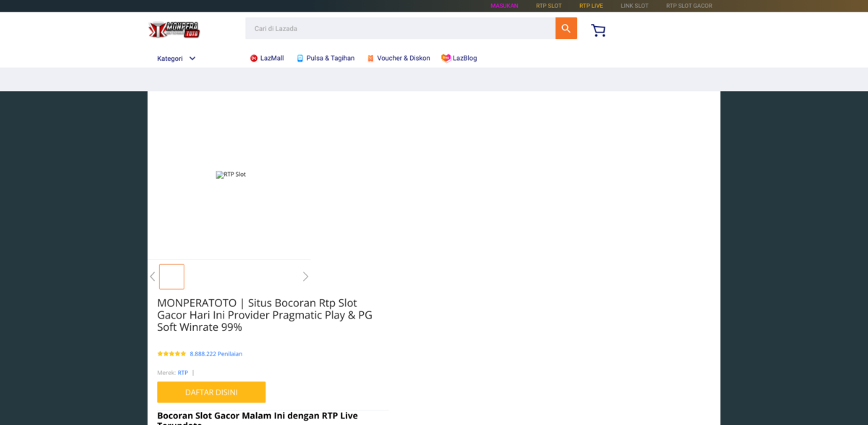Click the Cari di Lazada search field

400,28
